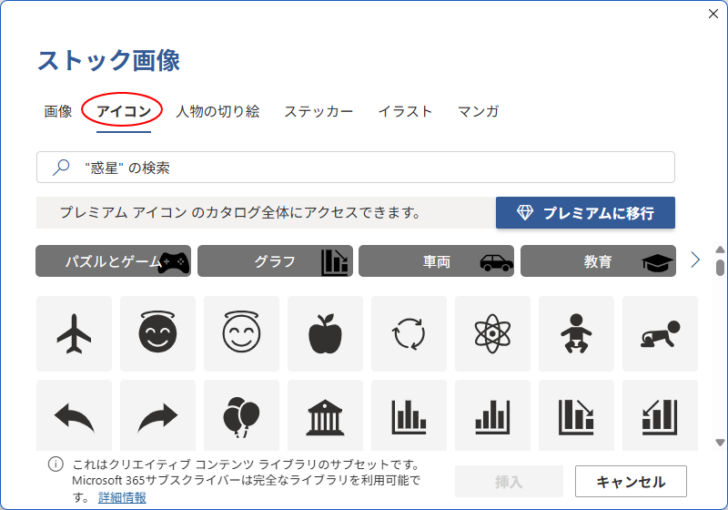Pick the declining bar chart icon
This screenshot has width=728, height=510.
pyautogui.click(x=576, y=416)
